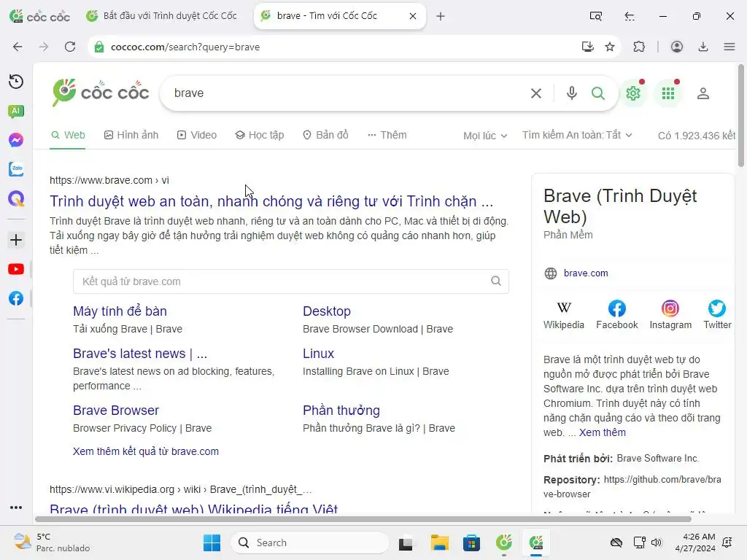Viewport: 747px width, 560px height.
Task: Click the Windows taskbar Search box
Action: pos(309,542)
